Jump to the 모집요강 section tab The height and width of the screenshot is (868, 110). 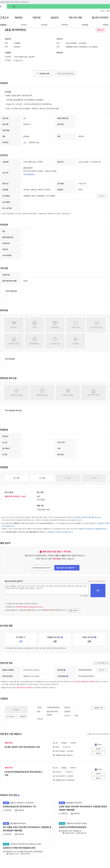(x=3, y=25)
